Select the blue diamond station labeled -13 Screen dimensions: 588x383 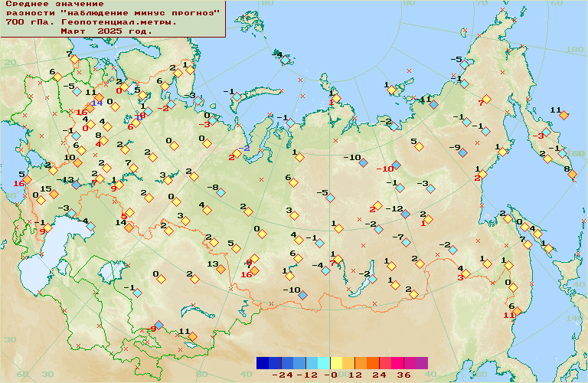coord(77,185)
